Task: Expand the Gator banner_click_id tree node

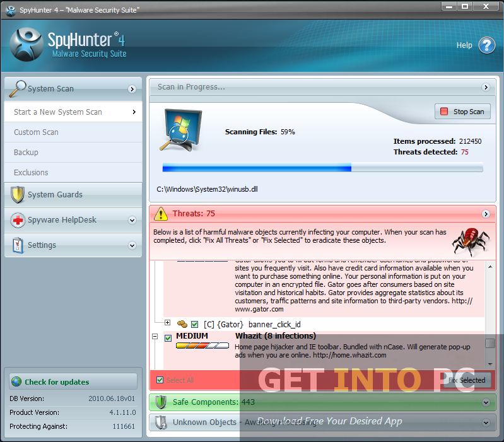Action: 168,323
